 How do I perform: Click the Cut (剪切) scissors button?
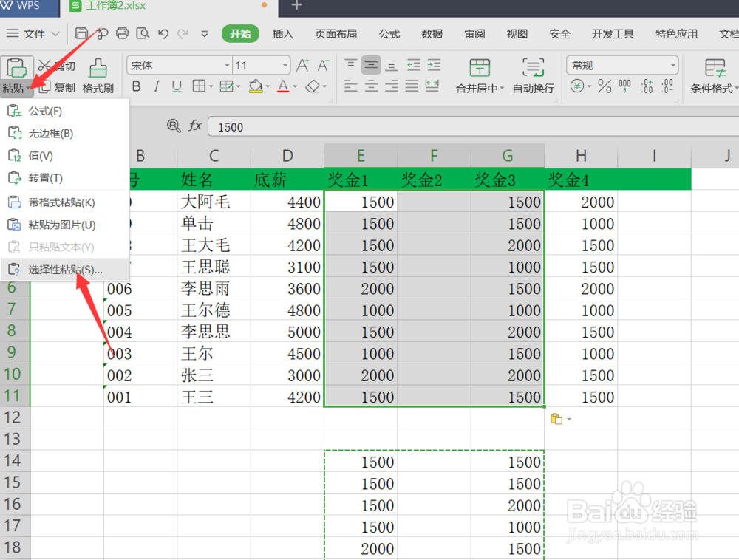tap(57, 66)
